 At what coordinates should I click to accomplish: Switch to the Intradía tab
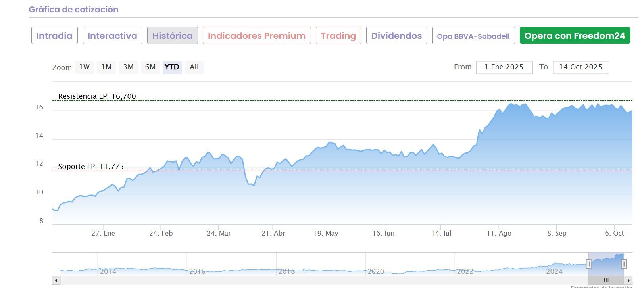(x=54, y=36)
